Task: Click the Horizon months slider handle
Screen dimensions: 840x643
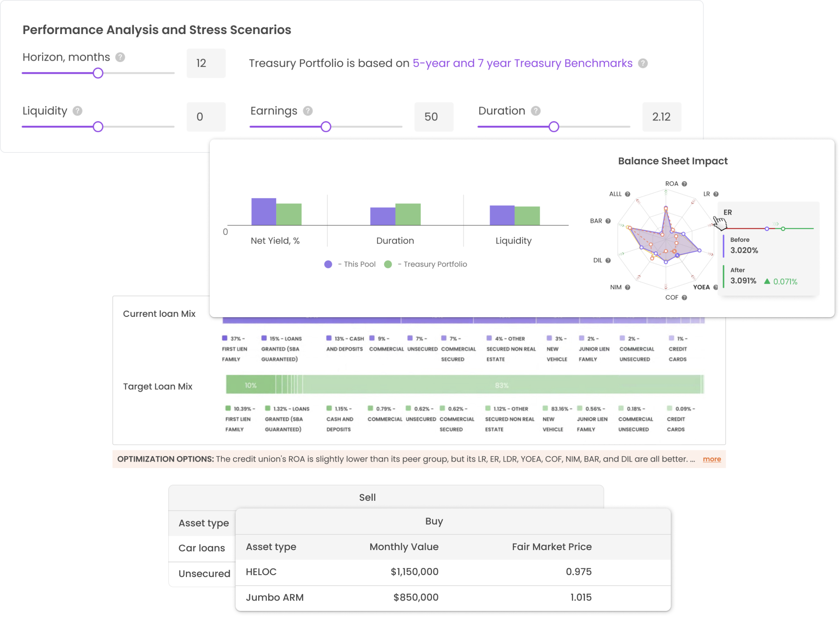Action: coord(98,73)
